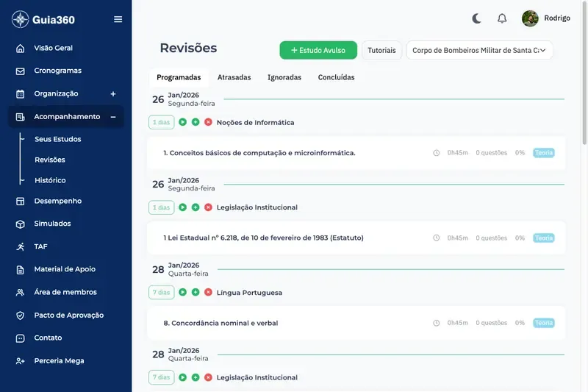Click green plus for 26 Jan Legislação Institucional
588x392 pixels.
point(196,207)
